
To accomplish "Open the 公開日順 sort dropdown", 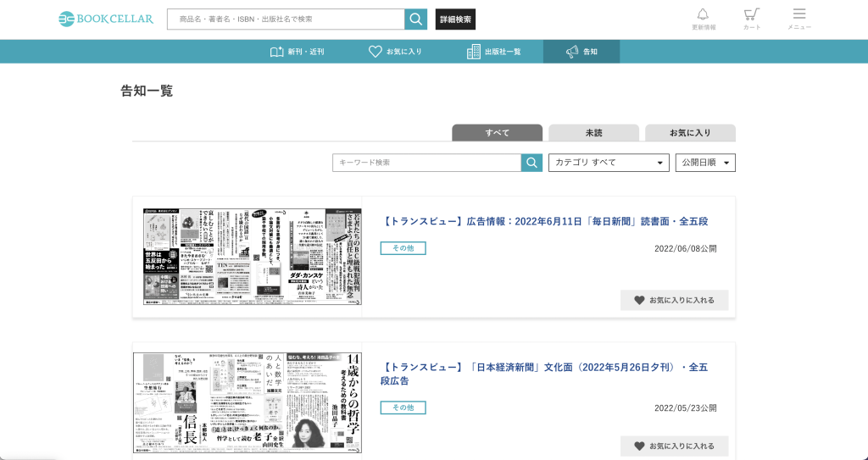I will pyautogui.click(x=705, y=163).
